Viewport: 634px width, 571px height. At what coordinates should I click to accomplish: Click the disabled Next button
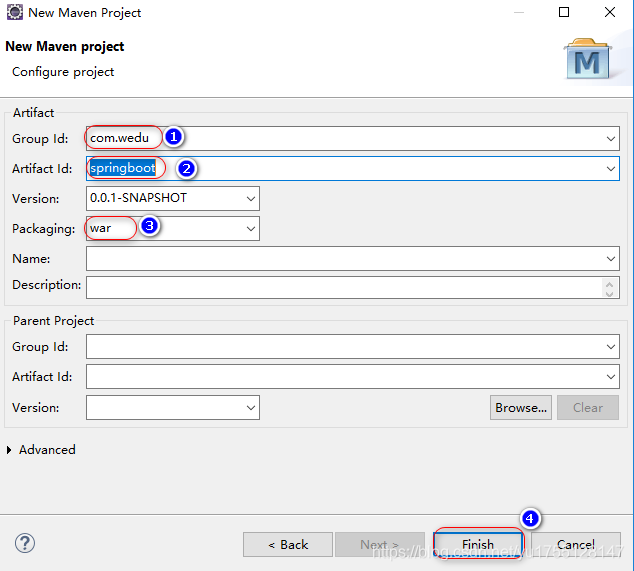point(380,544)
